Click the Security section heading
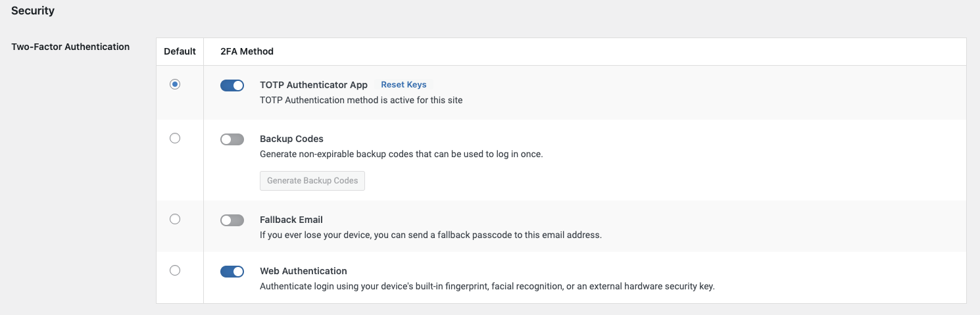The image size is (980, 315). point(33,11)
